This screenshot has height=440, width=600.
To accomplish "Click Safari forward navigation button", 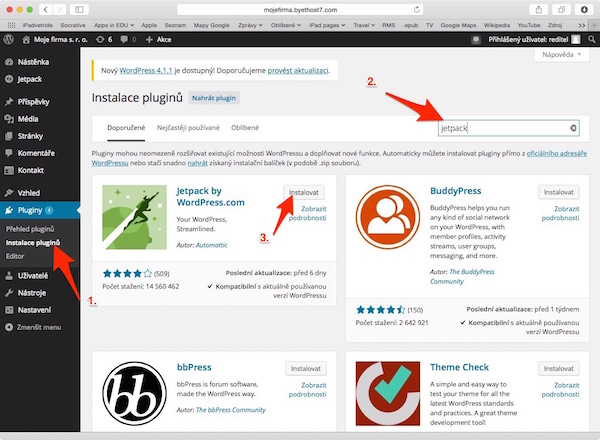I will (59, 10).
